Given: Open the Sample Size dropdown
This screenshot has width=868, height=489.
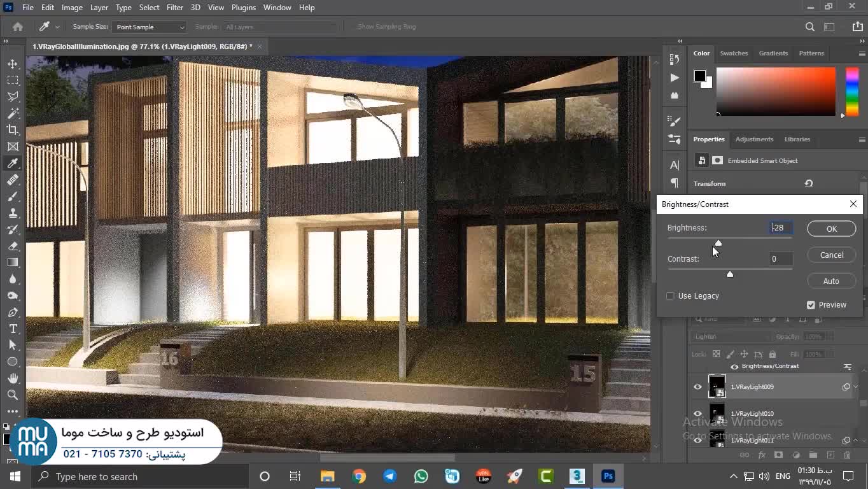Looking at the screenshot, I should [149, 27].
